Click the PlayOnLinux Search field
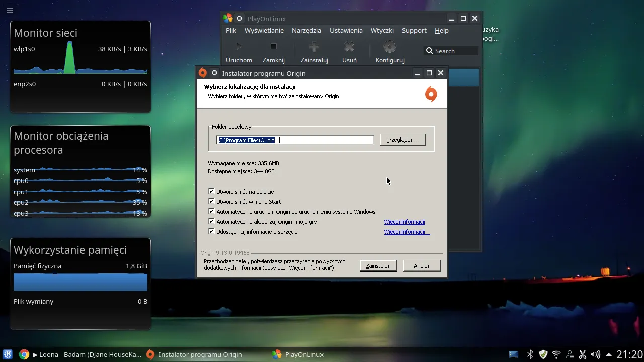The width and height of the screenshot is (644, 362). 451,51
